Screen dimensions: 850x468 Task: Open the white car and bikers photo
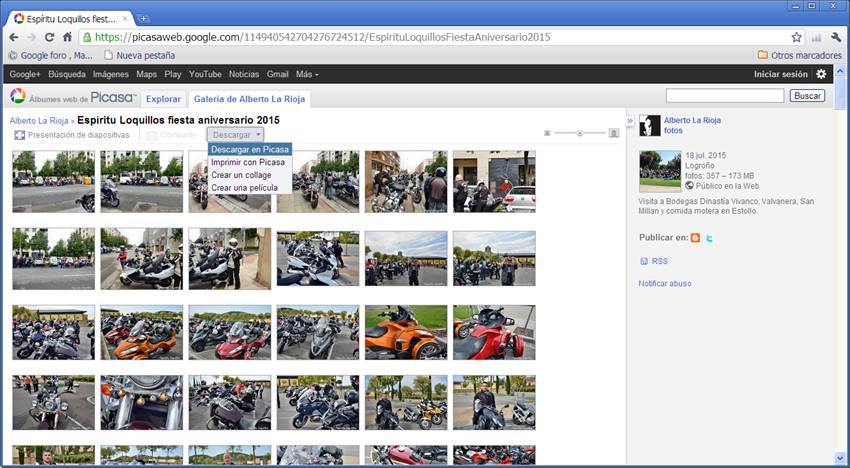[x=494, y=182]
